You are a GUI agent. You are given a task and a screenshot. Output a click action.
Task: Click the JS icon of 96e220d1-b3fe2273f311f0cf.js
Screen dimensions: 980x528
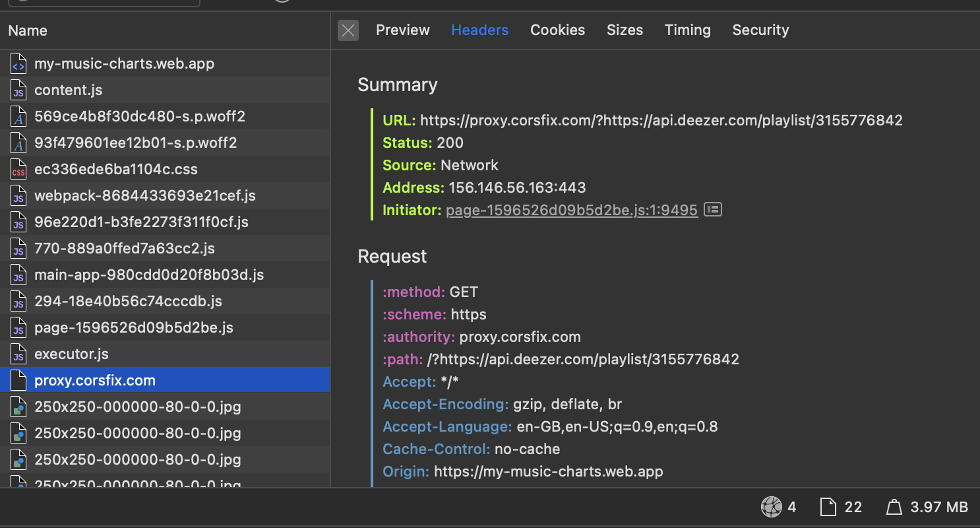tap(18, 222)
